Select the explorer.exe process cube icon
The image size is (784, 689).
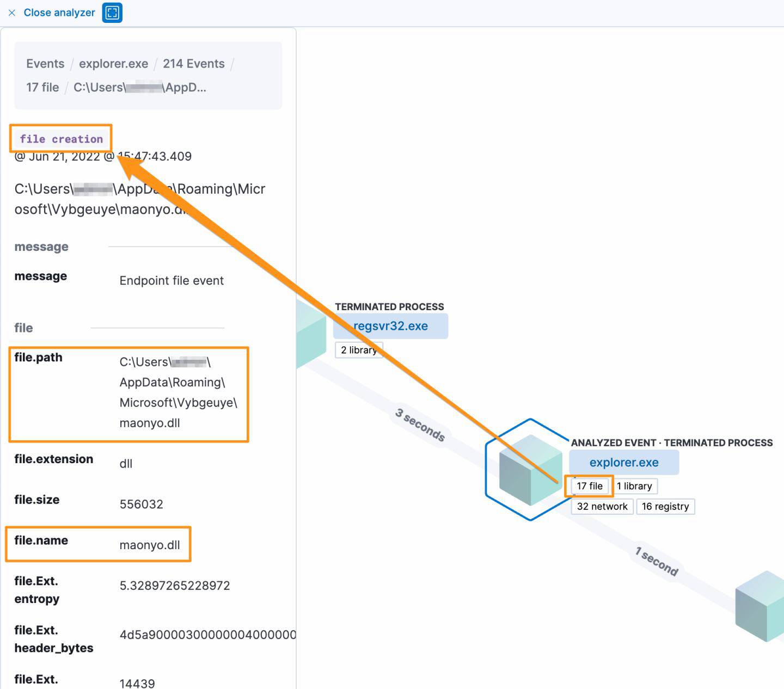(530, 470)
